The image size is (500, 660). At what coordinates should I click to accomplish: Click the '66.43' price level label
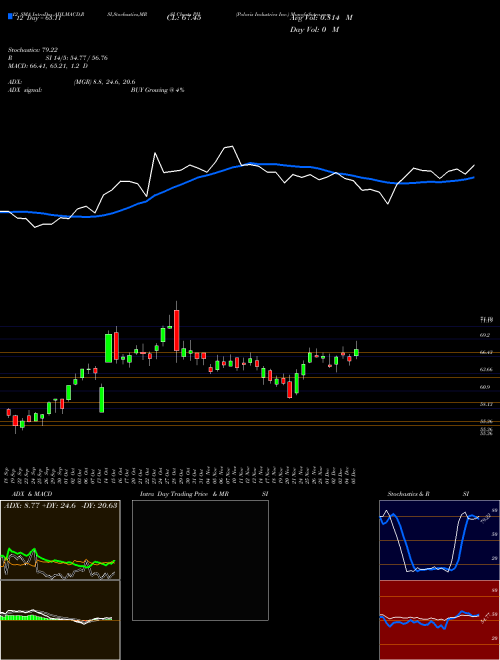(486, 352)
